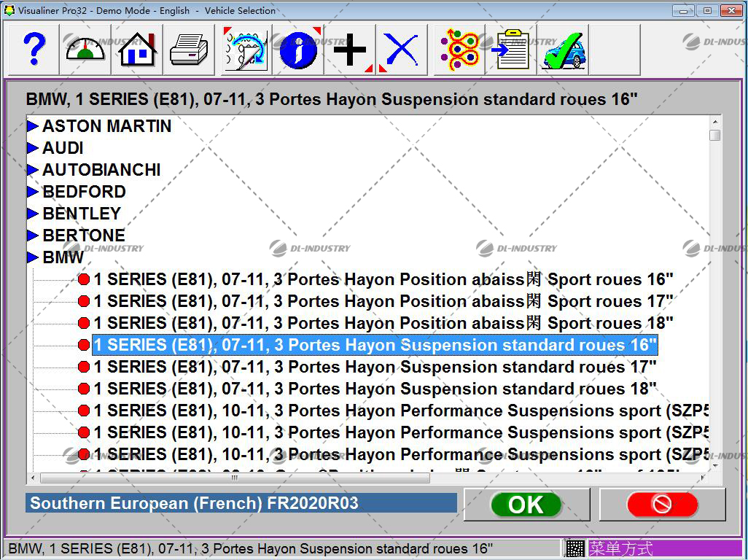
Task: Open vehicle specifications editor icon
Action: [x=244, y=50]
